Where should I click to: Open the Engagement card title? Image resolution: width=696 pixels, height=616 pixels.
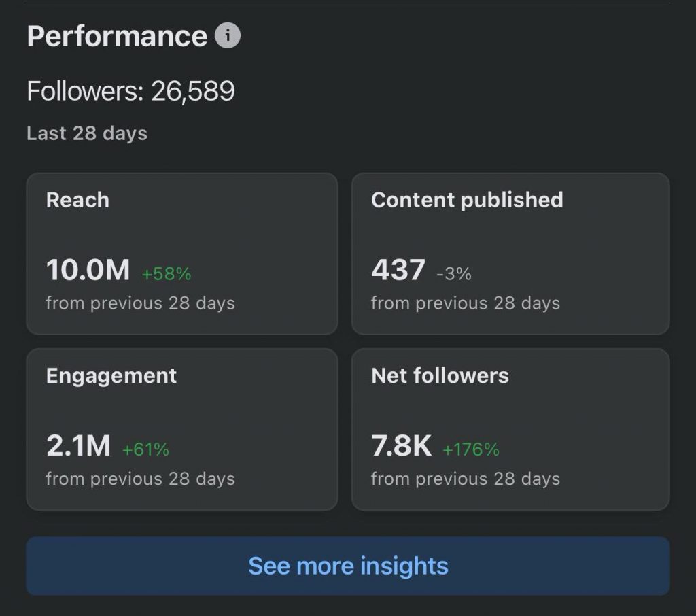click(111, 376)
